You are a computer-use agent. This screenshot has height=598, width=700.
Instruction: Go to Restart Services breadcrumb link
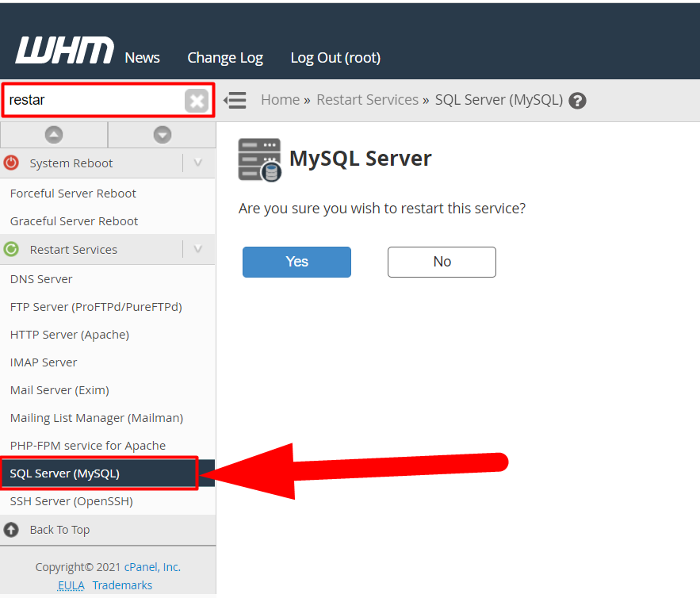(367, 100)
